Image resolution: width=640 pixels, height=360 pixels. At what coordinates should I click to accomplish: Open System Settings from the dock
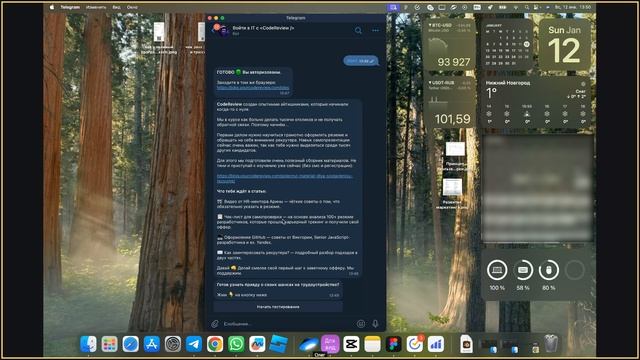(173, 344)
